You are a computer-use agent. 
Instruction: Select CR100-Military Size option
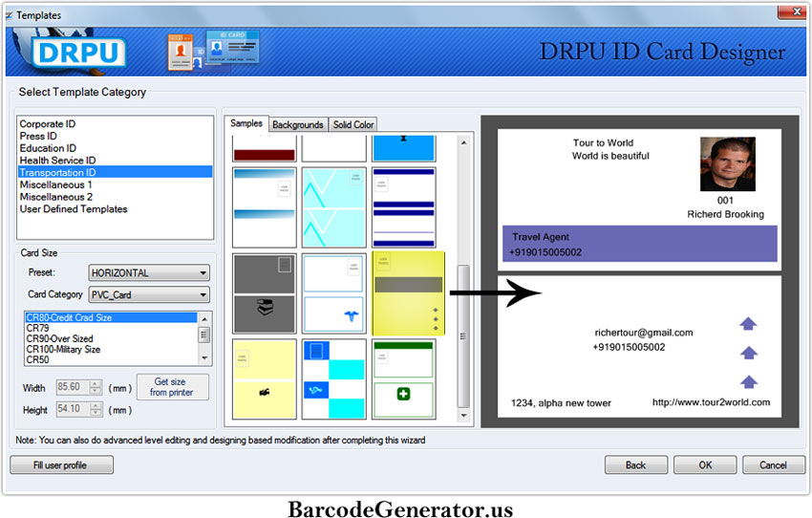pyautogui.click(x=63, y=349)
